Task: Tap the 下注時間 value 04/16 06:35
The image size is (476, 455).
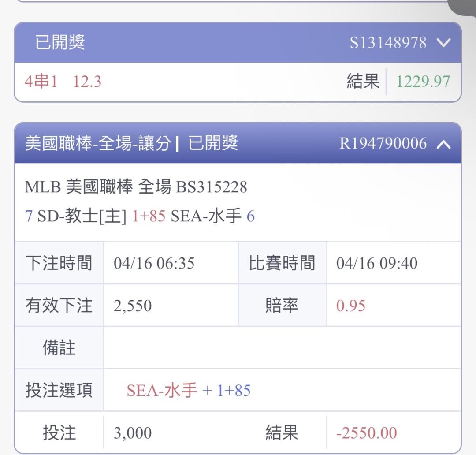Action: 154,263
